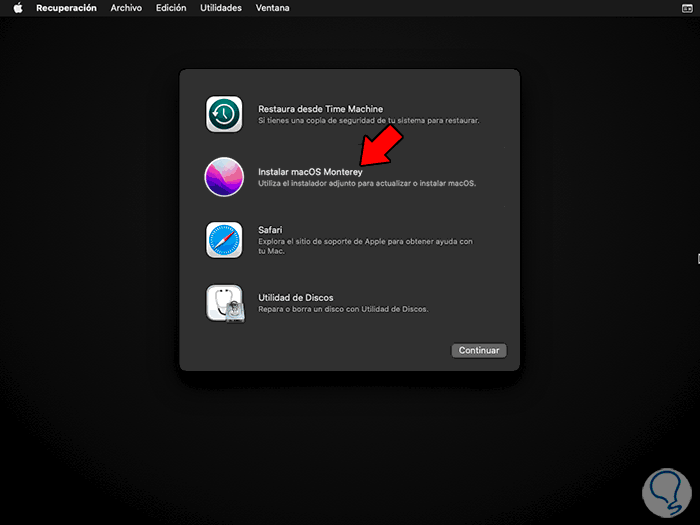This screenshot has height=525, width=700.
Task: Click 'Explora el sitio de soporte' description
Action: click(365, 246)
